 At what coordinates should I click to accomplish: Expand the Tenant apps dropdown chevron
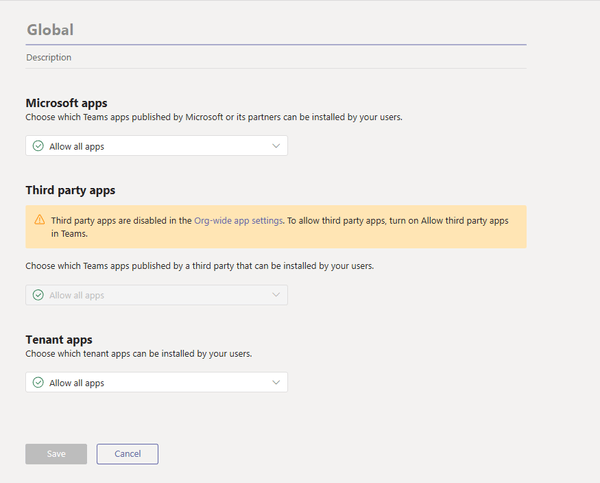pos(276,382)
